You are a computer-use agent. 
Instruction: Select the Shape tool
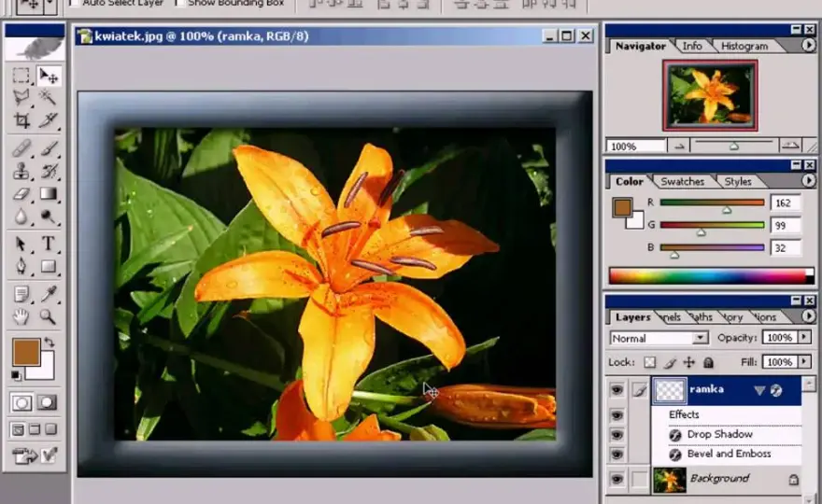pos(49,267)
